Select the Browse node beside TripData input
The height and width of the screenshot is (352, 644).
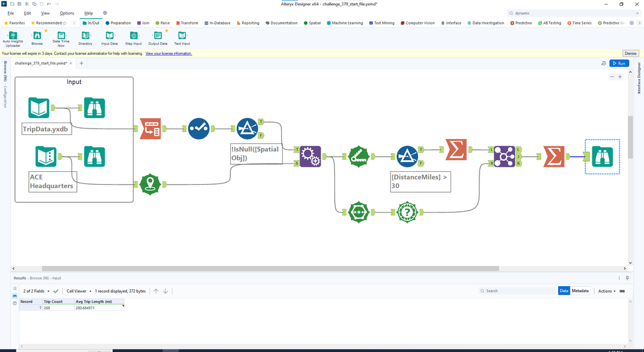tap(94, 108)
